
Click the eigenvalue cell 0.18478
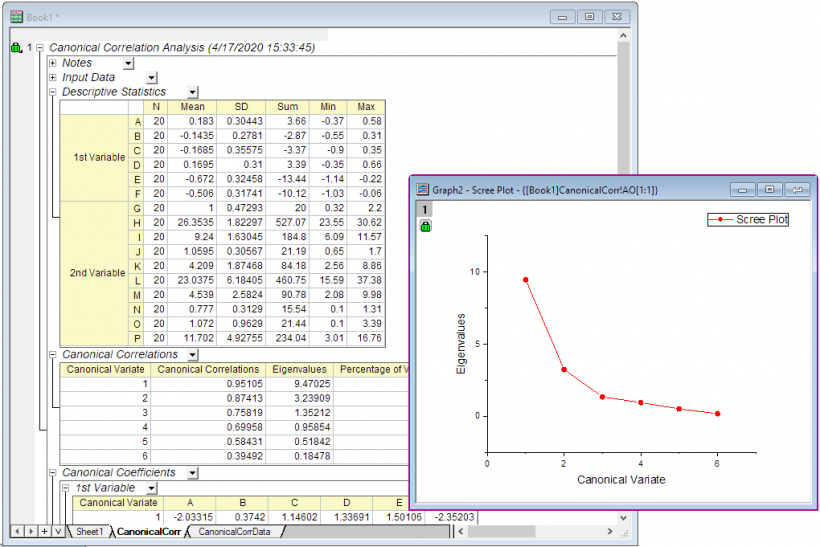click(299, 456)
